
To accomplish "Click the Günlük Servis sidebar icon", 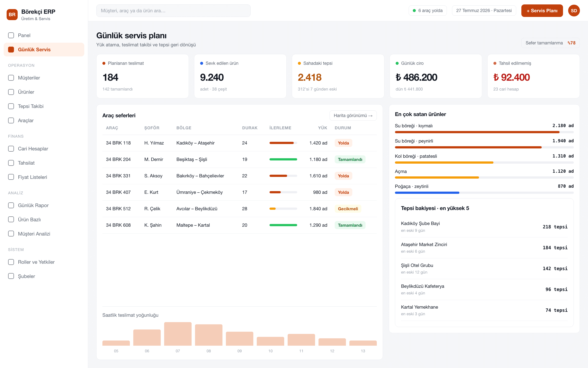I will tap(11, 50).
